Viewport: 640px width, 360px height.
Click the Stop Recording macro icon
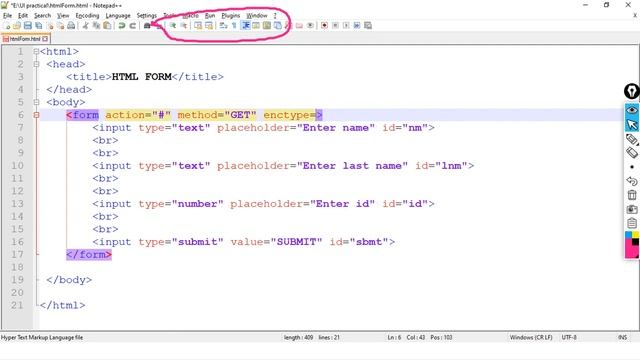pyautogui.click(x=335, y=25)
